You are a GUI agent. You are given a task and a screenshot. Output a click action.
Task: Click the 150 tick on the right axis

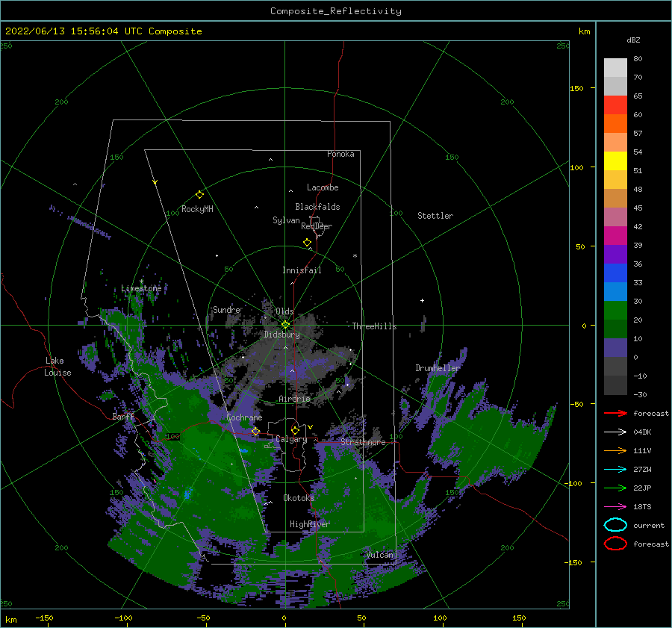click(576, 88)
